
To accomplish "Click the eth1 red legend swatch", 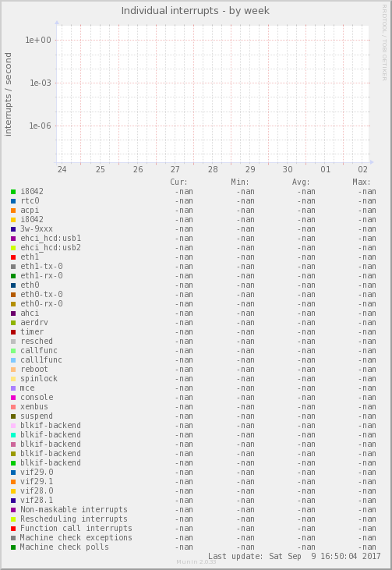I will [13, 257].
